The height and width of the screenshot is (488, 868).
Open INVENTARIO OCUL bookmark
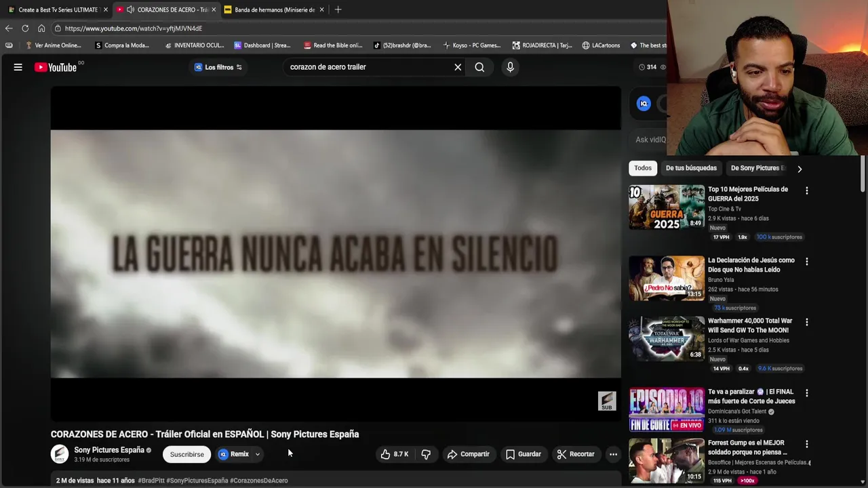click(194, 45)
